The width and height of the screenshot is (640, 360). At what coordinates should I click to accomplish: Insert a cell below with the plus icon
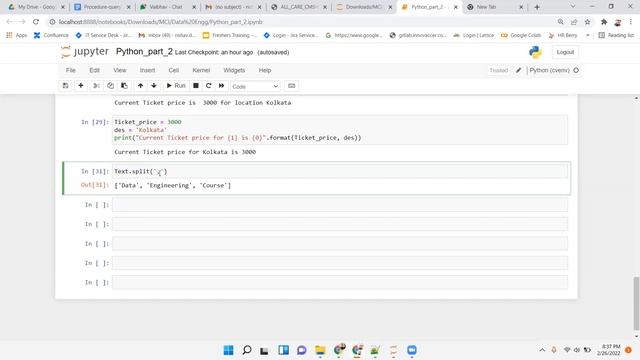(81, 86)
